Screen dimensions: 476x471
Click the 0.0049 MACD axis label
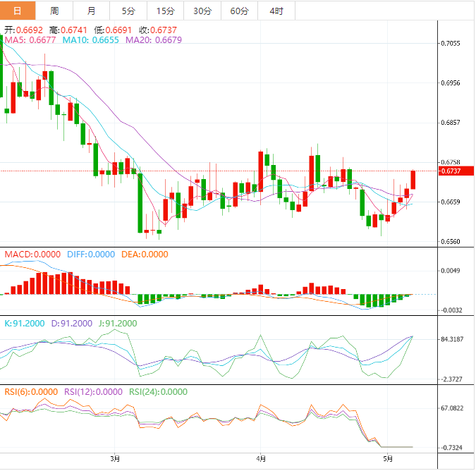(x=451, y=271)
